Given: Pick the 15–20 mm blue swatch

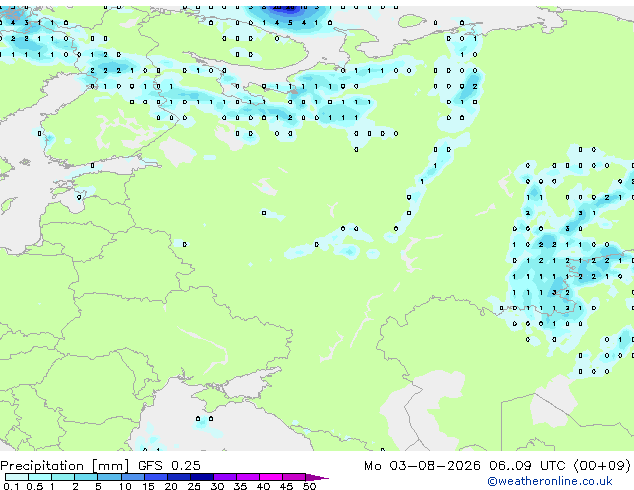Looking at the screenshot, I should coord(156,477).
